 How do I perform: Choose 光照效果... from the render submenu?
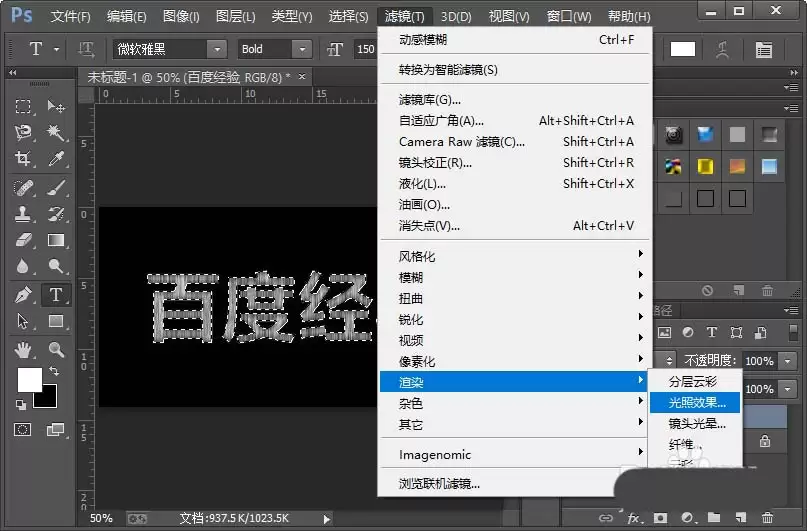[x=695, y=402]
